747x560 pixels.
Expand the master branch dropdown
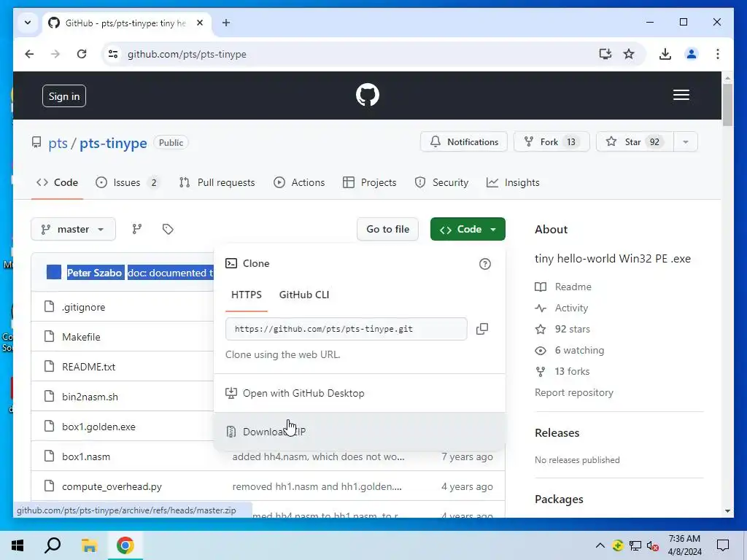click(x=73, y=229)
